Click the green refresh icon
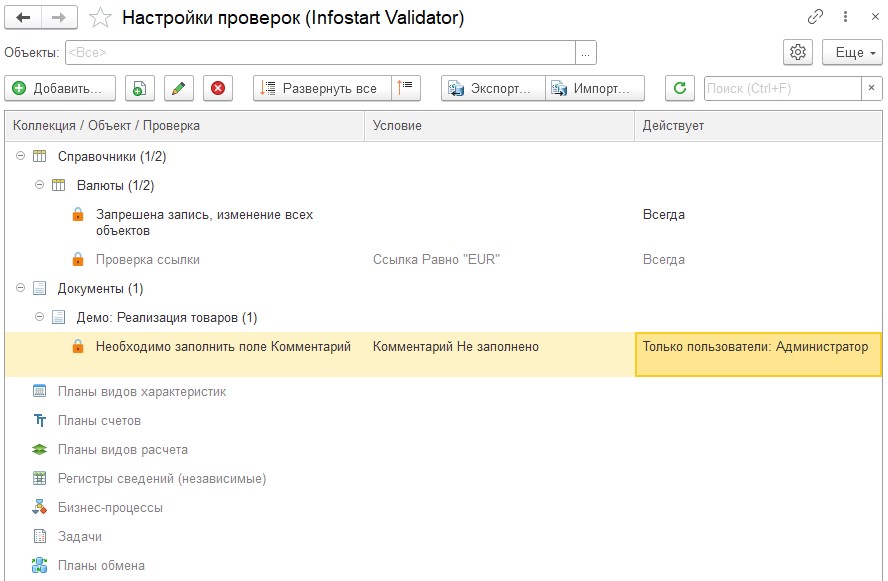Viewport: 888px width, 581px height. coord(680,89)
